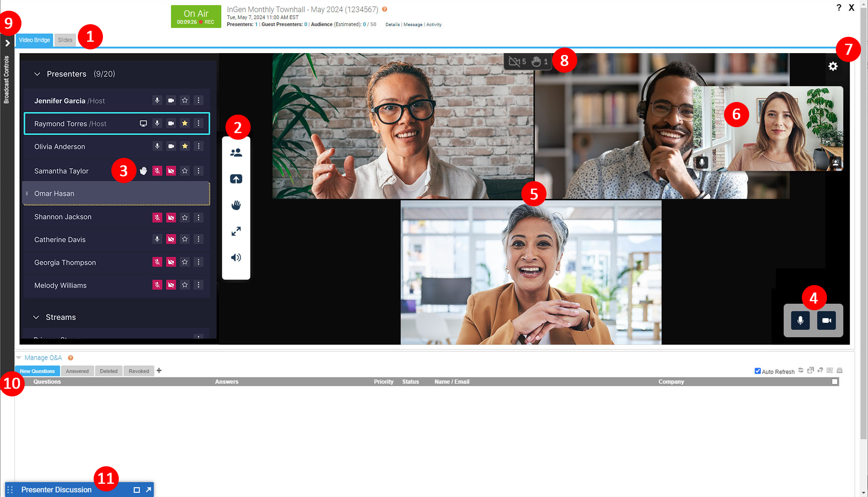This screenshot has width=868, height=497.
Task: Open Raymond Torres's more options menu
Action: [198, 123]
